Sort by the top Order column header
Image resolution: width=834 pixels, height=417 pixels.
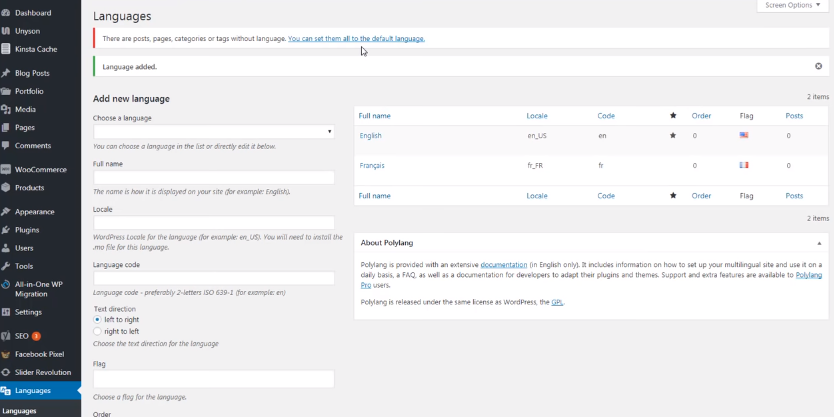click(701, 115)
